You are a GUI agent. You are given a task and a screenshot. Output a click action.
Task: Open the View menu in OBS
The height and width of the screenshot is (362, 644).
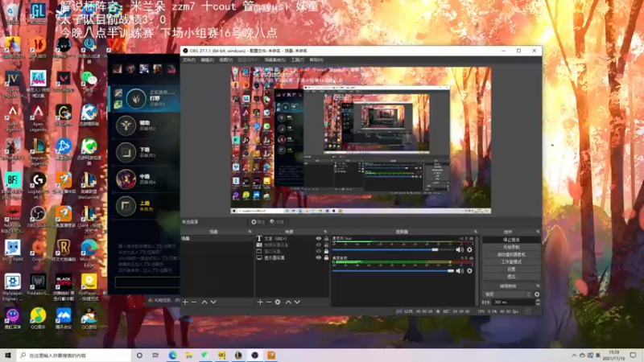[225, 60]
